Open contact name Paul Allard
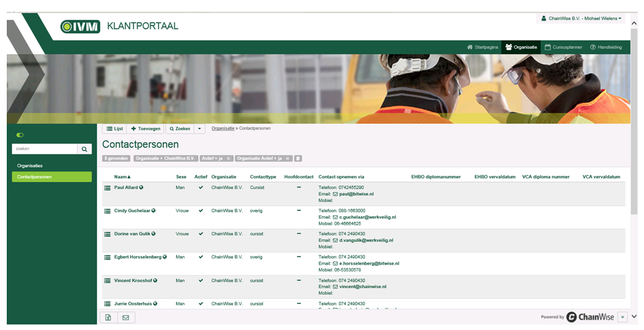Screen dimensions: 644x330 [126, 187]
